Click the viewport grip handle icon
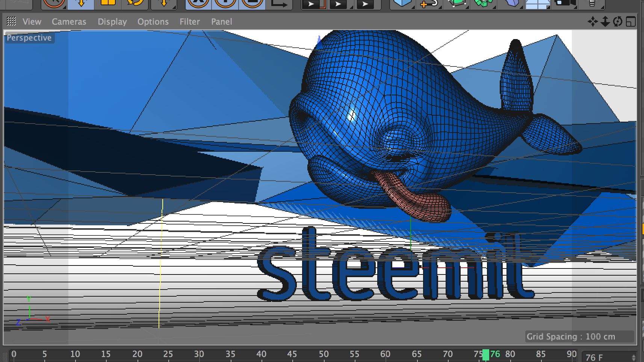 pos(11,21)
